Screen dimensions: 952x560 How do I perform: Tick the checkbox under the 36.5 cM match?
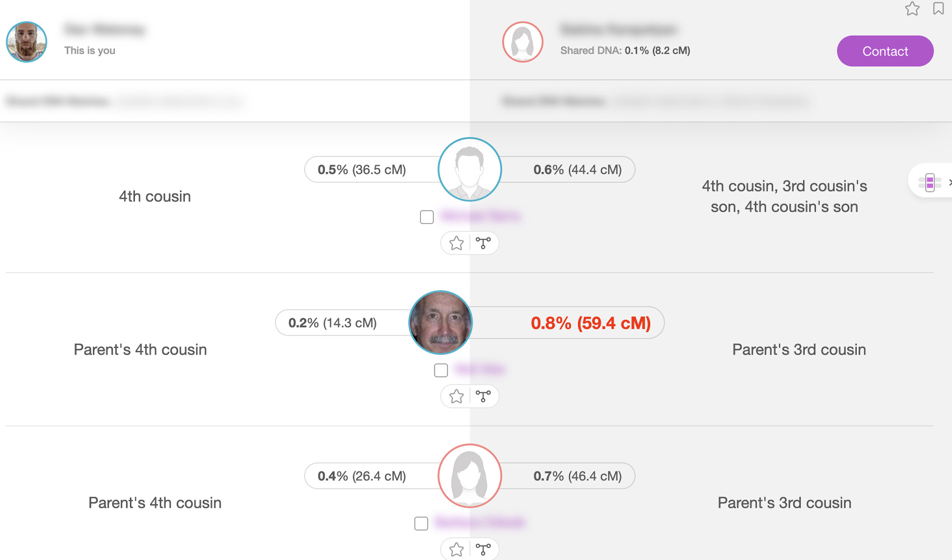point(427,217)
